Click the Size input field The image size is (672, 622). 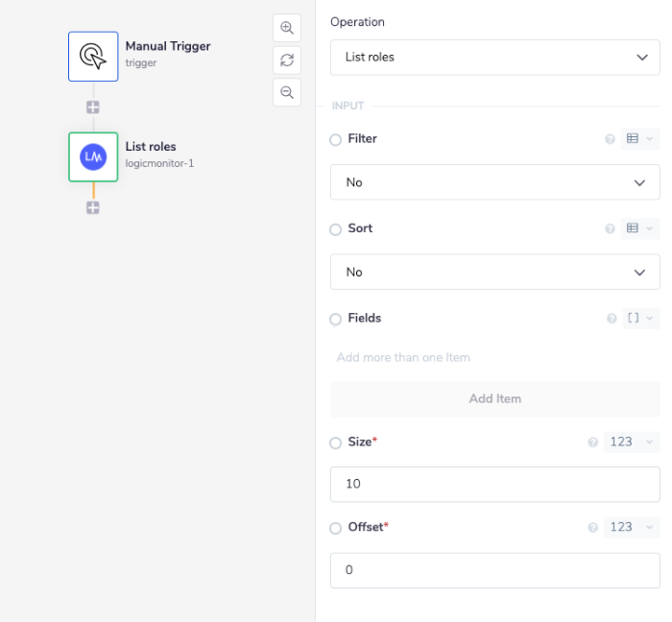(494, 484)
